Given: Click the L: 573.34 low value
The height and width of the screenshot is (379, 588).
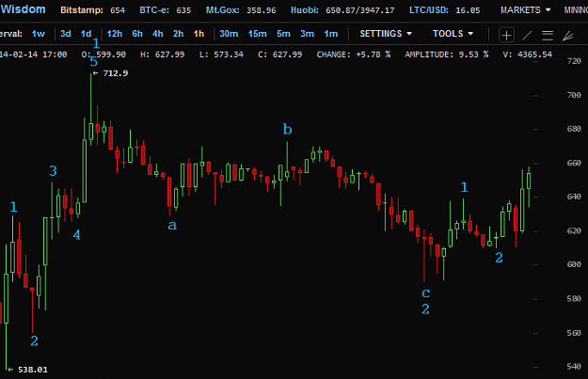Looking at the screenshot, I should [221, 55].
